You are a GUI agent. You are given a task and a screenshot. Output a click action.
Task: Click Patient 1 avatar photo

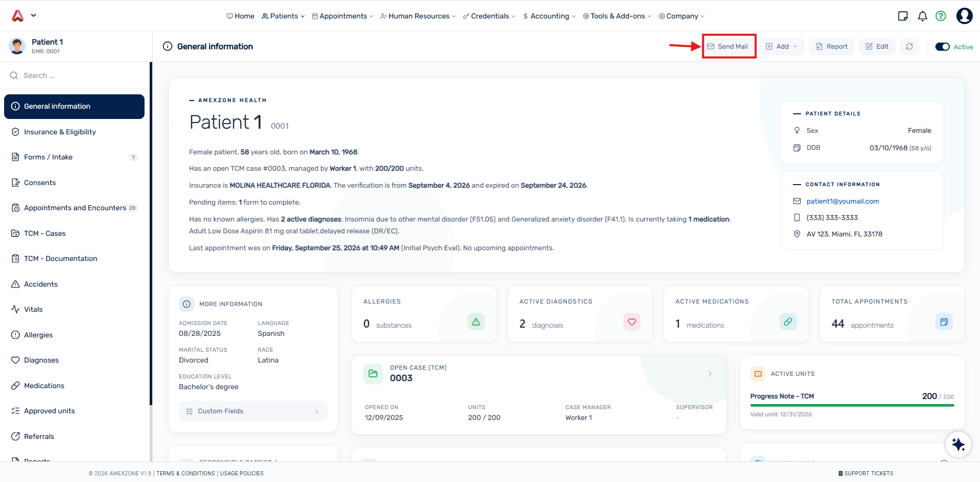pos(17,46)
